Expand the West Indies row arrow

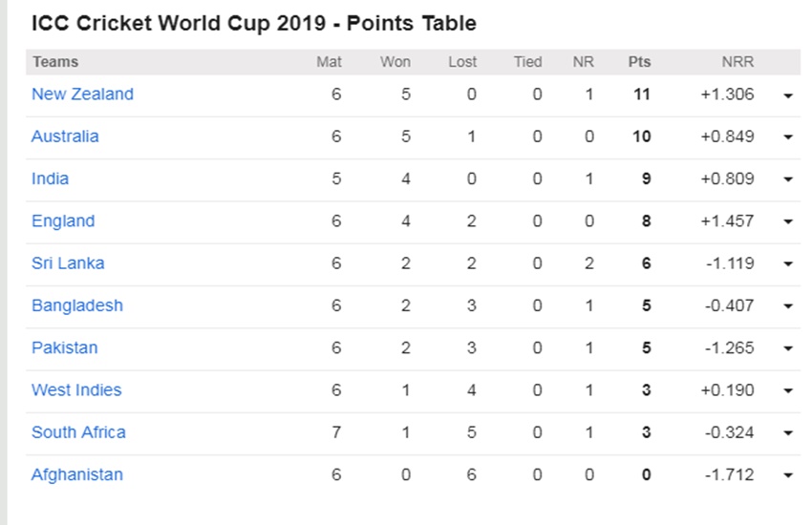click(x=788, y=391)
